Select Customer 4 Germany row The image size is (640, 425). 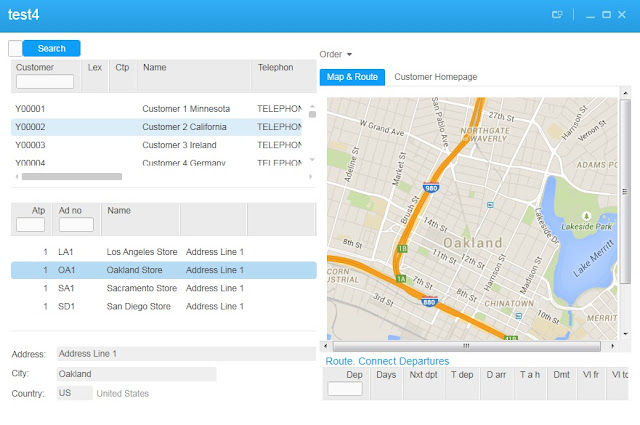(x=156, y=162)
